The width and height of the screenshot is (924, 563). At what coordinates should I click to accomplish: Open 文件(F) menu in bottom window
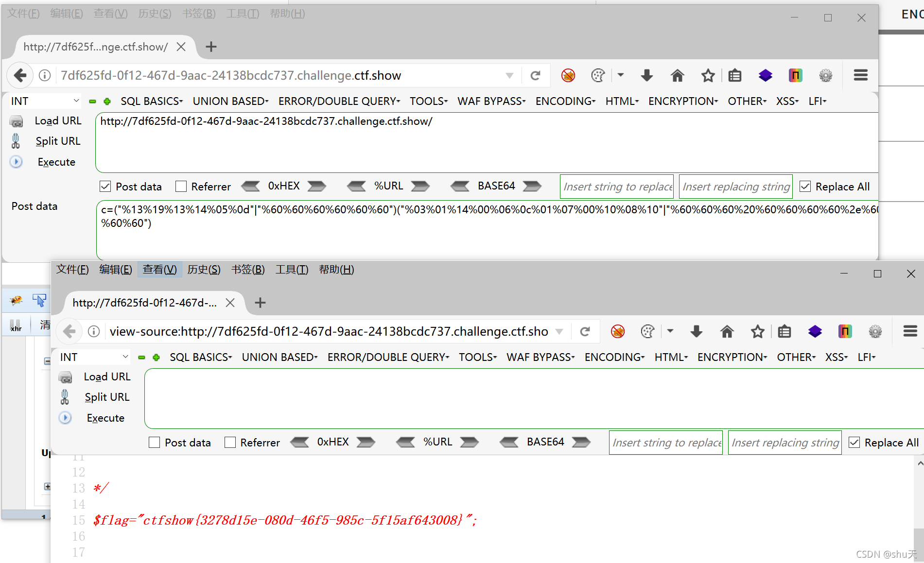[72, 269]
